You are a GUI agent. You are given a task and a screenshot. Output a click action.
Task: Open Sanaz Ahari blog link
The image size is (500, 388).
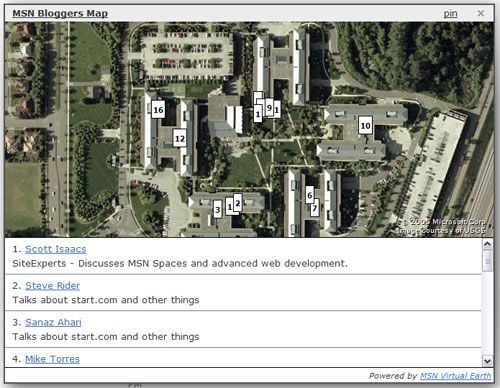[x=53, y=322]
